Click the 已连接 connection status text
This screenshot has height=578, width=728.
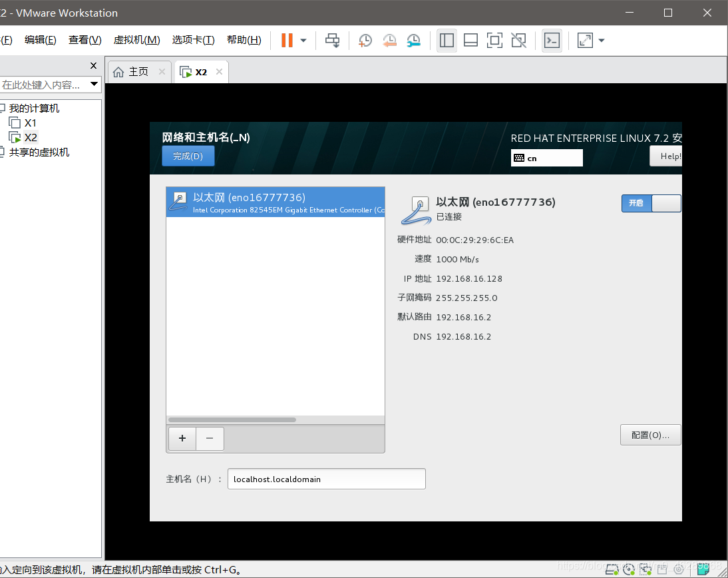pyautogui.click(x=449, y=216)
